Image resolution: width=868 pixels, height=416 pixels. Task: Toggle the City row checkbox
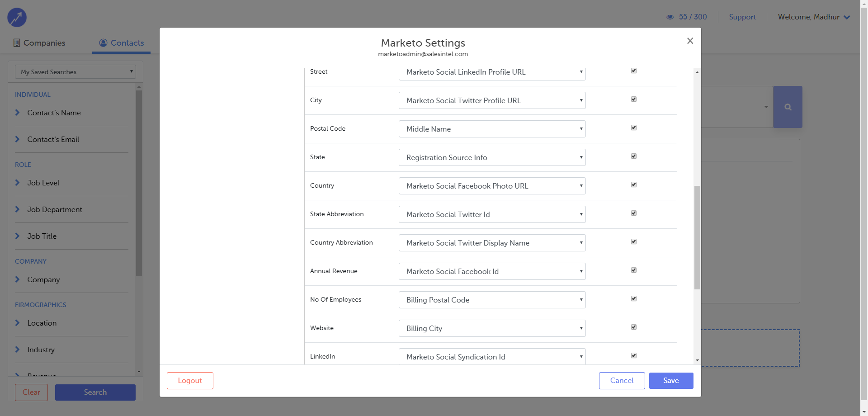(634, 99)
